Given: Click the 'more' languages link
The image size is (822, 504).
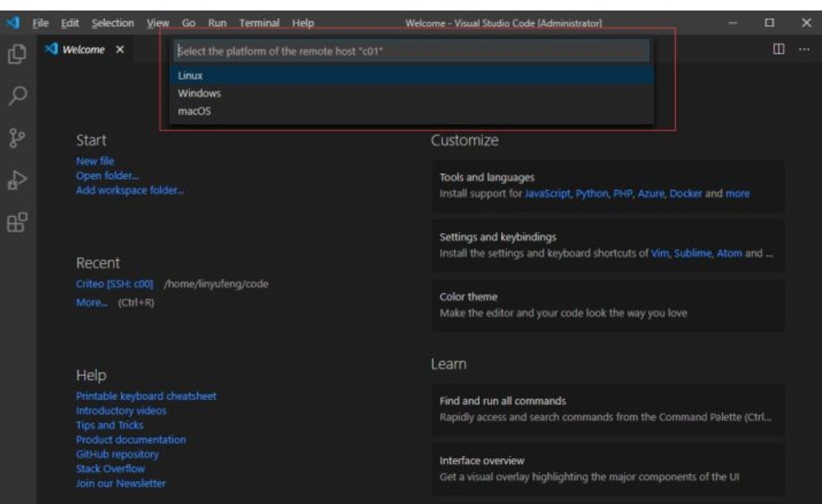Looking at the screenshot, I should (737, 194).
